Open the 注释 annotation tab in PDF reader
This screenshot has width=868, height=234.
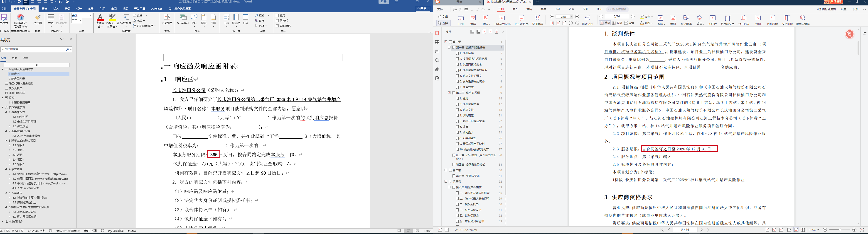(x=557, y=9)
